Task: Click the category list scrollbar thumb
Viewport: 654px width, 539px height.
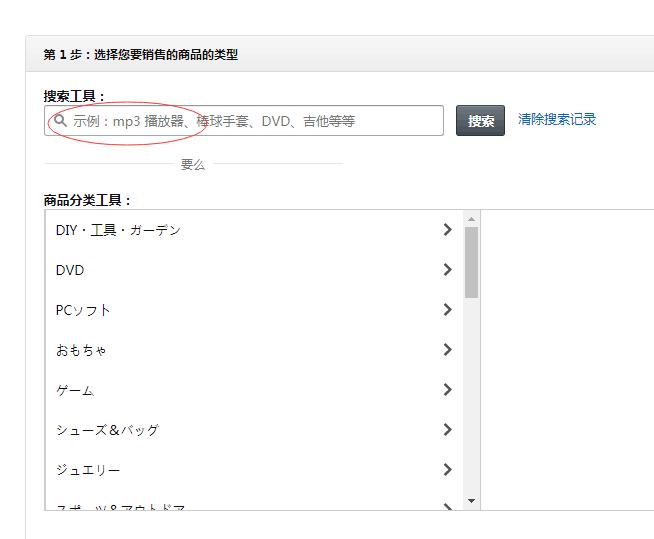Action: (472, 262)
